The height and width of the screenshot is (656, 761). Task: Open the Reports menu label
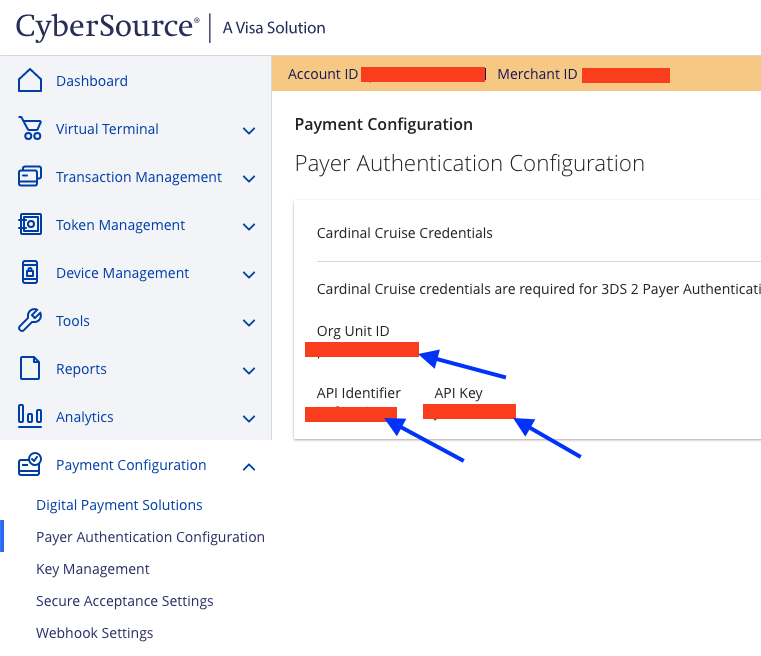click(x=81, y=369)
